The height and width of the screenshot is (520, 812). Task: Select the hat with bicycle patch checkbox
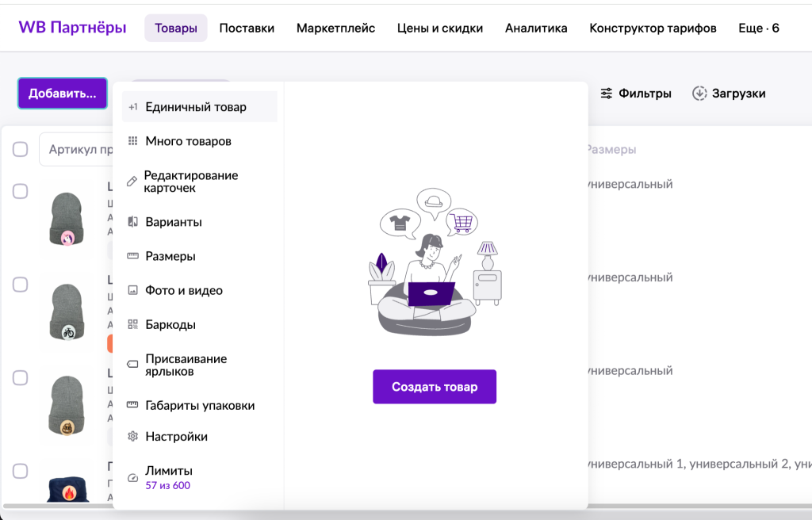tap(20, 285)
